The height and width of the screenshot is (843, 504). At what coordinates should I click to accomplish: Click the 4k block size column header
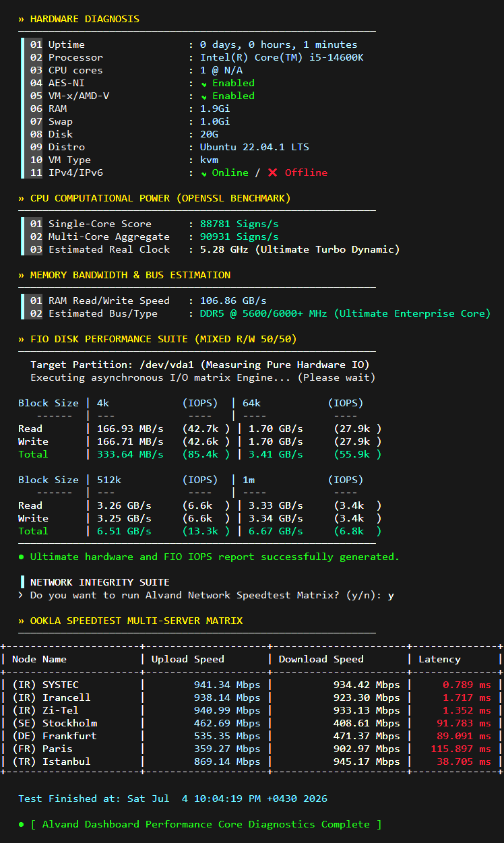tap(103, 403)
